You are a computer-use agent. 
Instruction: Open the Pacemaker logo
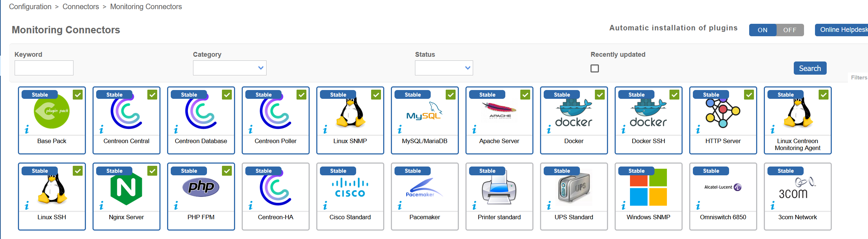point(424,188)
